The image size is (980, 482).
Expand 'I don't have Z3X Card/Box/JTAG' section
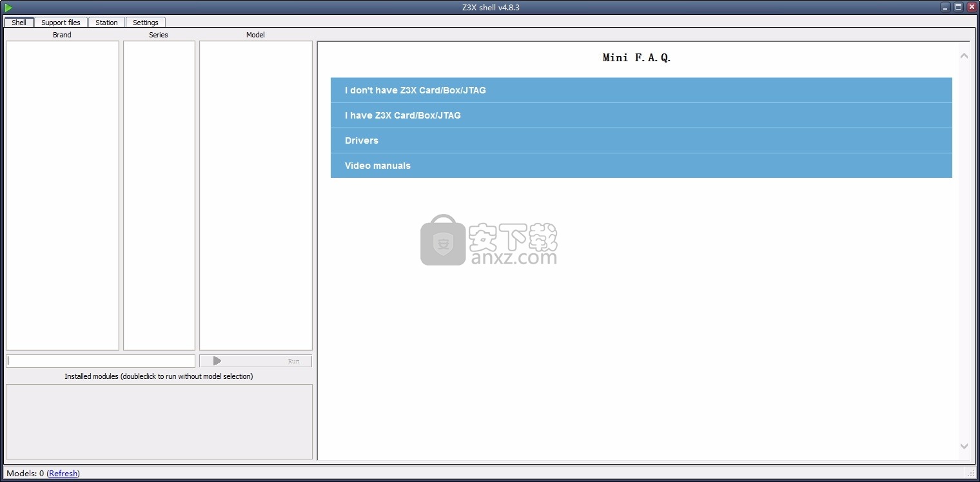click(641, 90)
